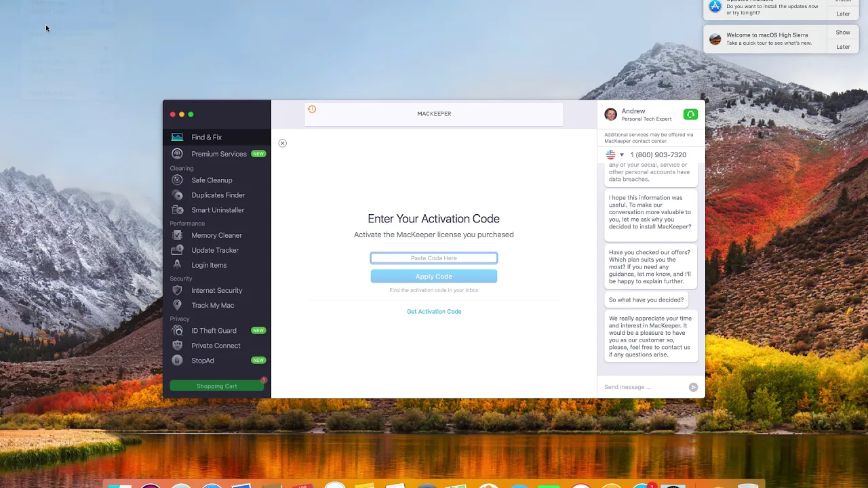Click NEW badge beside Premium Services
868x488 pixels.
pyautogui.click(x=258, y=154)
